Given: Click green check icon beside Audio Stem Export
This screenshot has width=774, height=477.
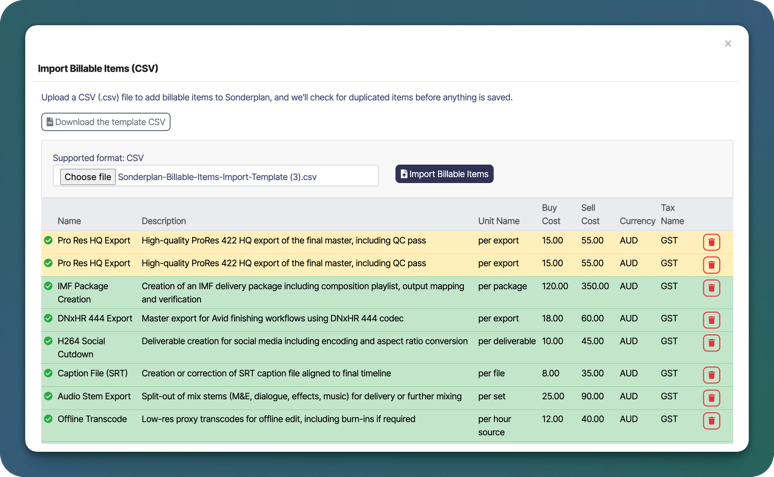Looking at the screenshot, I should coord(48,396).
